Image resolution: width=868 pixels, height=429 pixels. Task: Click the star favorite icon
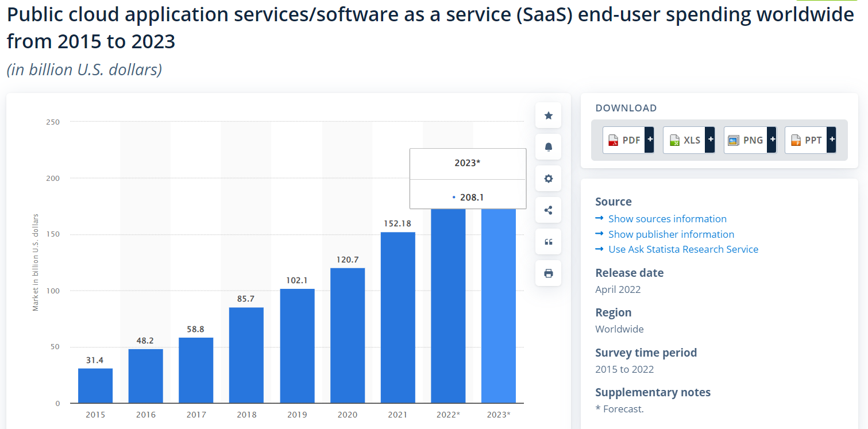548,115
